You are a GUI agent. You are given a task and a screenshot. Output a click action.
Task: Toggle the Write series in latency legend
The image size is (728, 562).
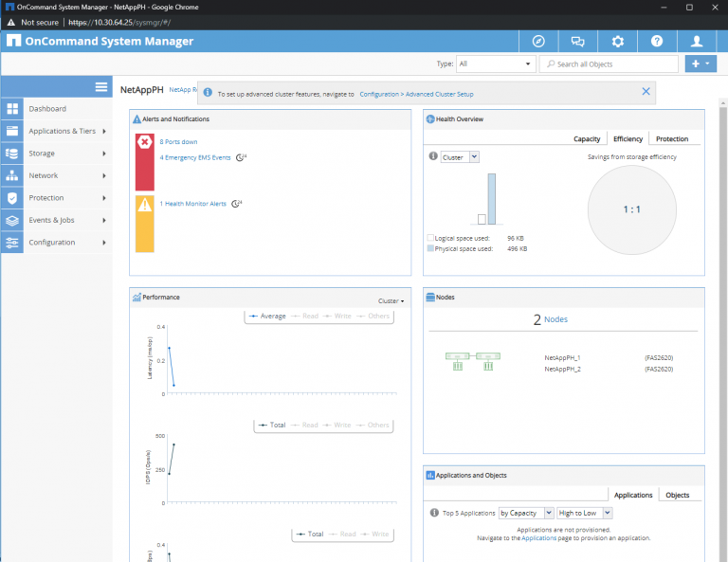337,316
